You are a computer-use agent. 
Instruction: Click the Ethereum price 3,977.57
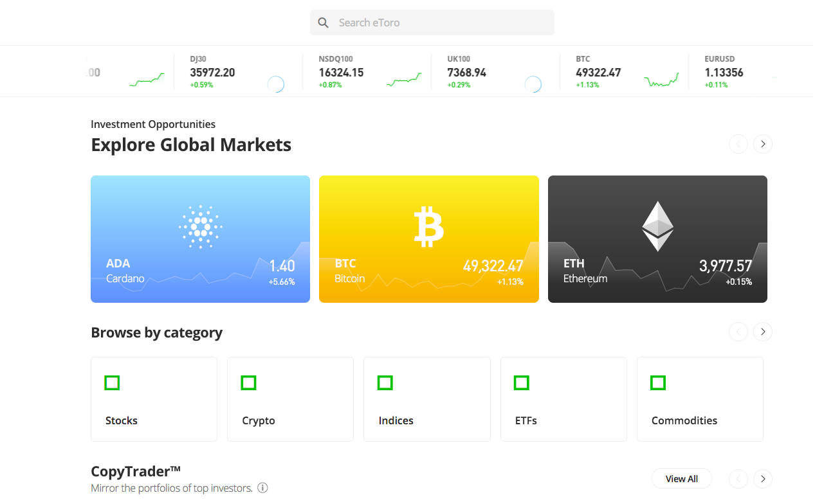(x=726, y=265)
